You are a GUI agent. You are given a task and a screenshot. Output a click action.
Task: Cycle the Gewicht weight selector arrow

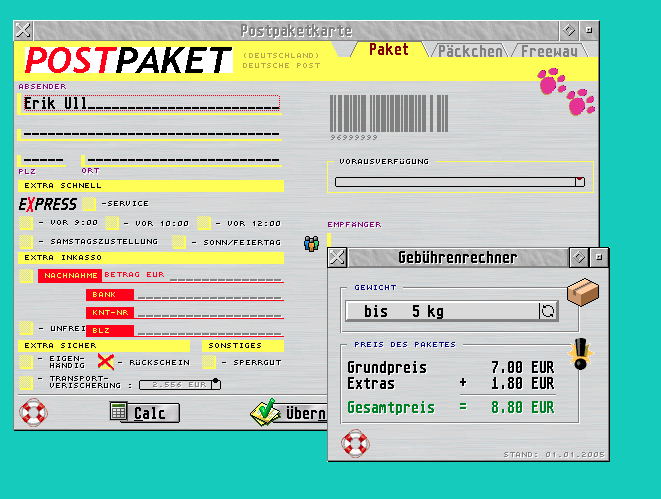coord(548,311)
